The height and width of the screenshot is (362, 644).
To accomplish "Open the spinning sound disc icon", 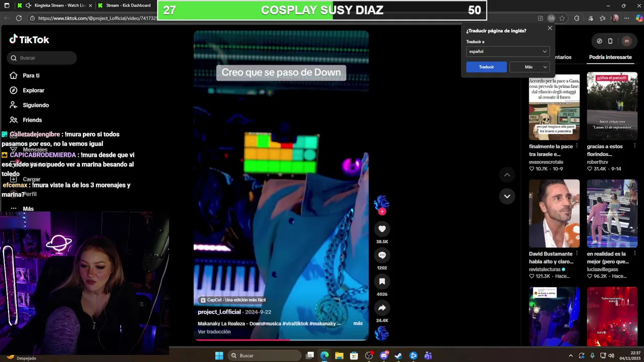I will (x=382, y=333).
